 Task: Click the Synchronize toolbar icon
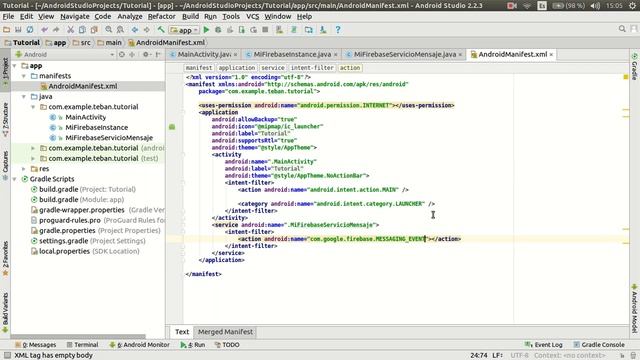coord(30,30)
